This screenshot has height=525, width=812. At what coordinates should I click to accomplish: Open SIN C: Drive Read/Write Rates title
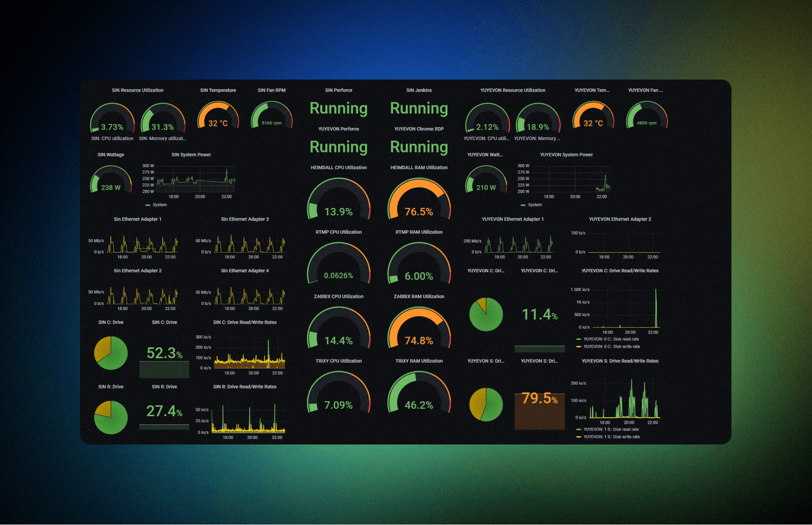245,323
